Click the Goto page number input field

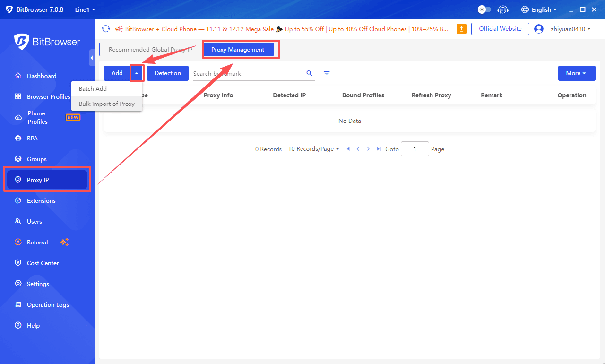[x=415, y=148]
